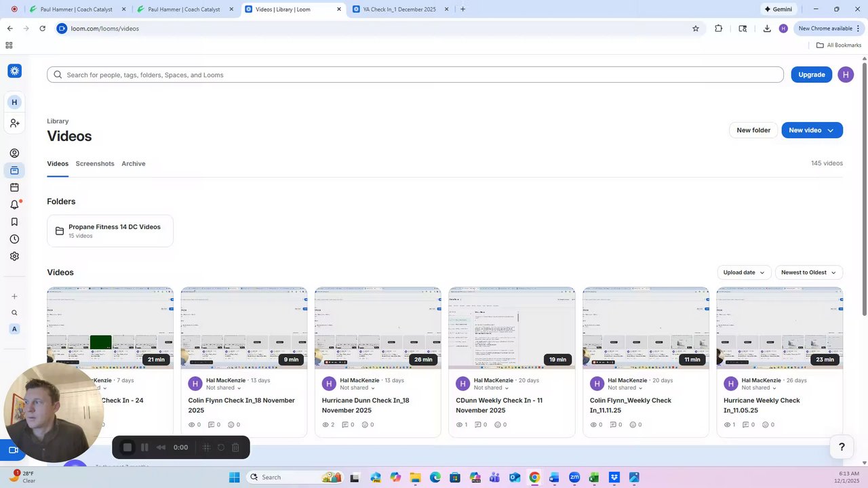Open the notifications bell icon
The image size is (868, 488).
[x=14, y=205]
